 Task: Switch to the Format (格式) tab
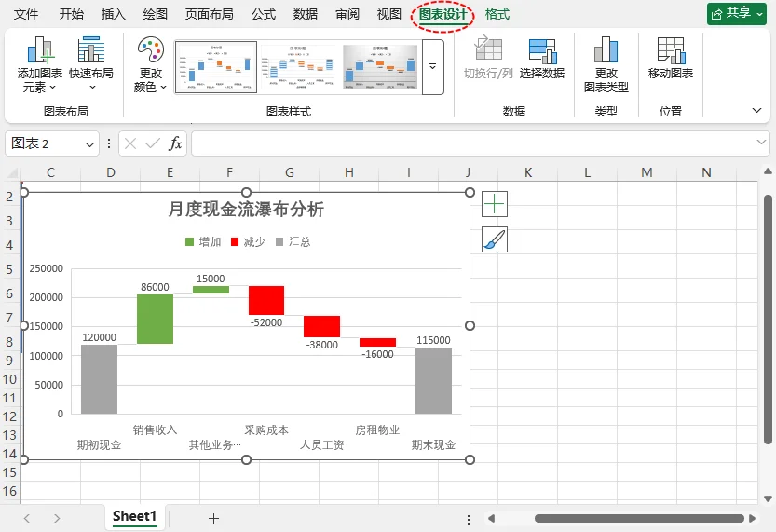[x=497, y=14]
